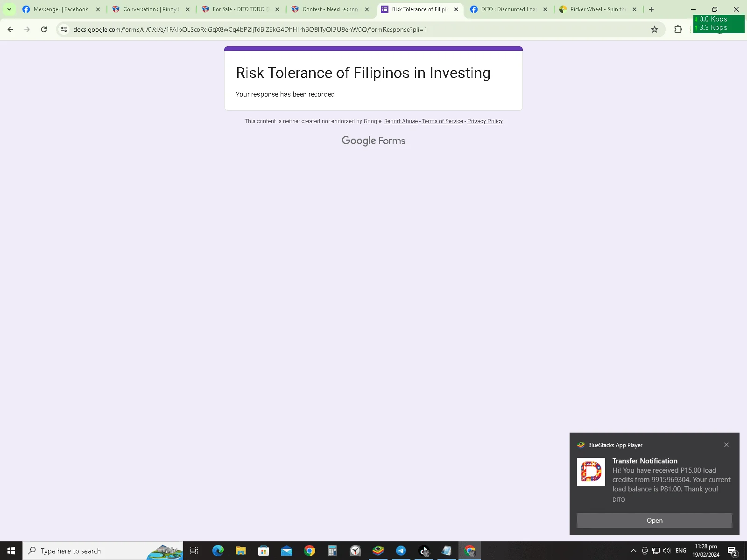
Task: Dismiss the BlueStacks notification
Action: point(726,445)
